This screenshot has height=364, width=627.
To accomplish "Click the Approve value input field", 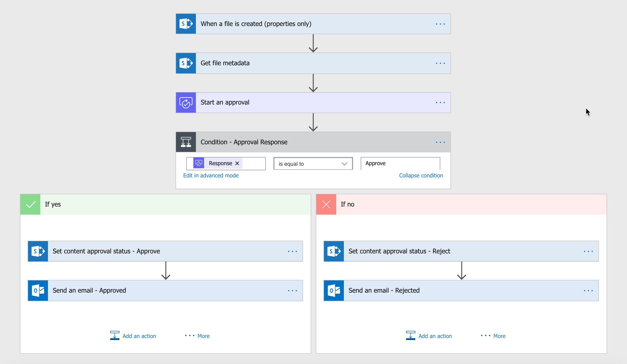I will click(x=400, y=163).
